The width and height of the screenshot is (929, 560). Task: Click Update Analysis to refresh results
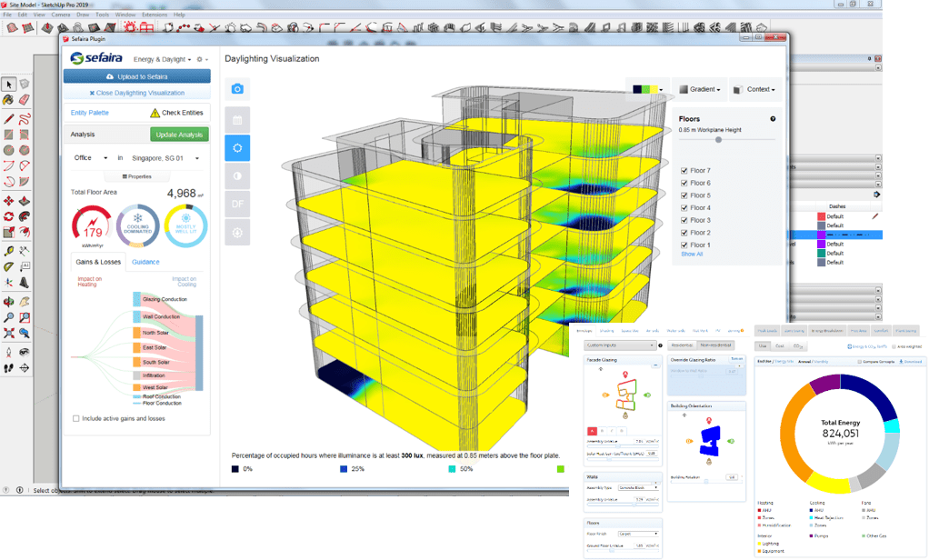[178, 134]
